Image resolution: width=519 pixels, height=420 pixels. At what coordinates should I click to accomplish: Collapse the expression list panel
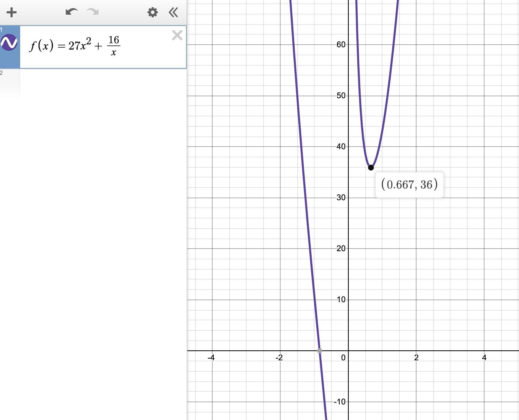(x=173, y=12)
